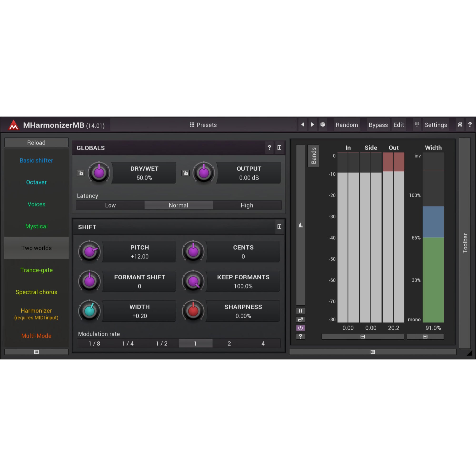Image resolution: width=476 pixels, height=476 pixels.
Task: Open the Bands vertical tab
Action: 313,156
